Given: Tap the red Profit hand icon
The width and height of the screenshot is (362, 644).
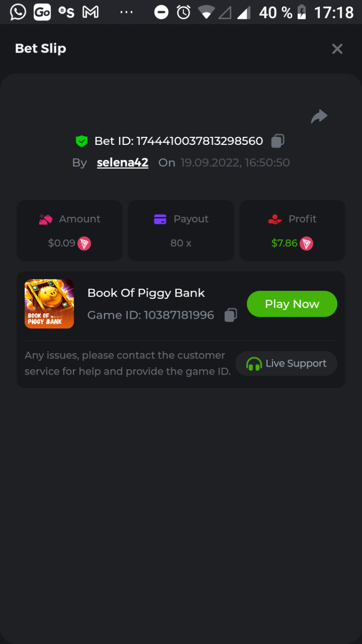Looking at the screenshot, I should tap(275, 219).
